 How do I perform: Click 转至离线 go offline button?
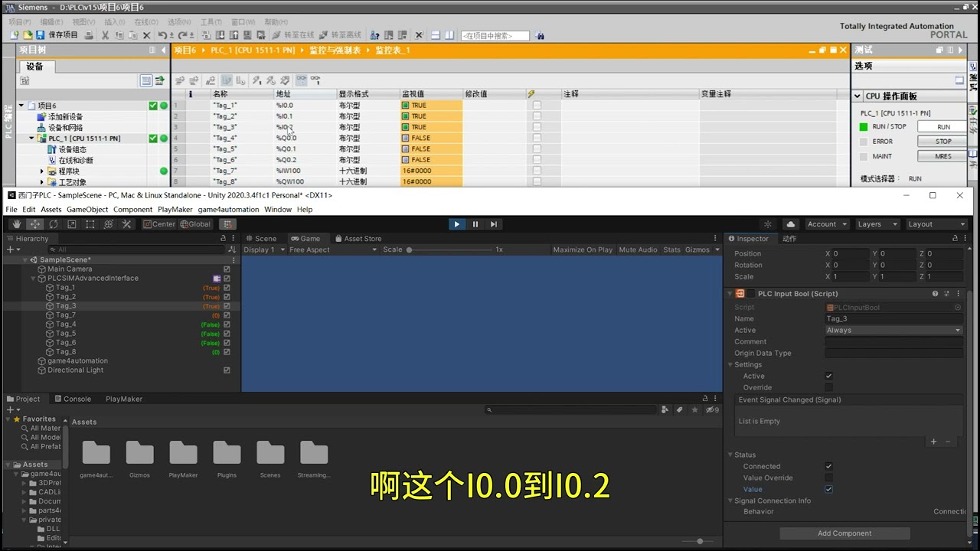[x=340, y=35]
